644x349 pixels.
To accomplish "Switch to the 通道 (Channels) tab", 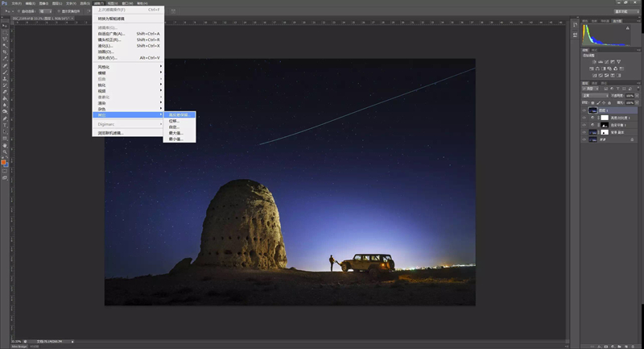I will pos(594,83).
